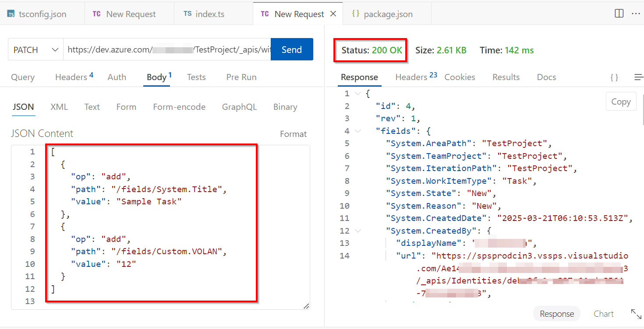The height and width of the screenshot is (329, 644).
Task: Click the "System.State" key in response
Action: coord(421,193)
